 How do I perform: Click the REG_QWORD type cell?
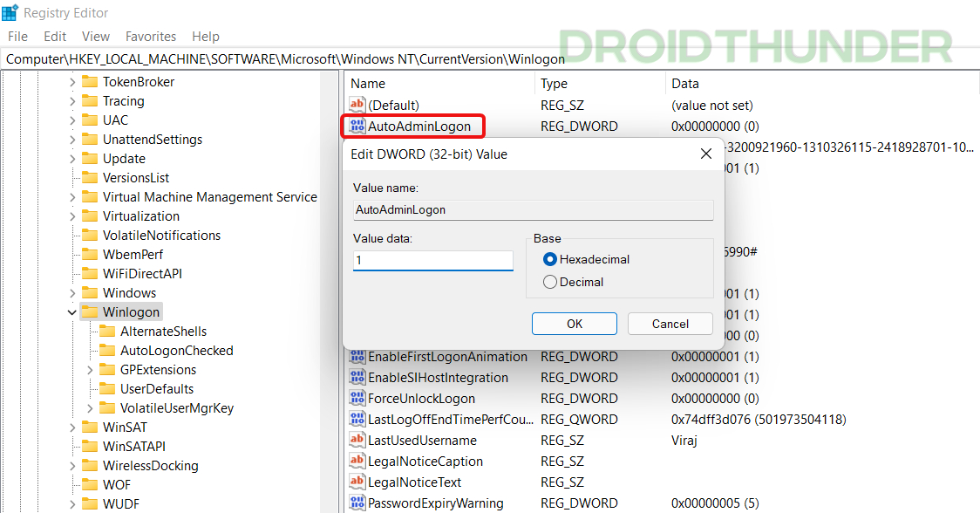coord(580,419)
